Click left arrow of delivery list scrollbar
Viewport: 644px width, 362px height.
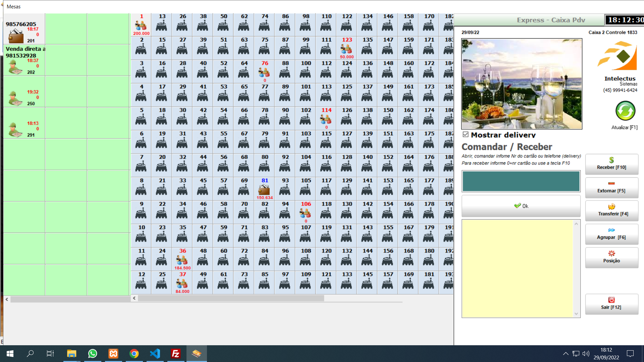(x=7, y=299)
